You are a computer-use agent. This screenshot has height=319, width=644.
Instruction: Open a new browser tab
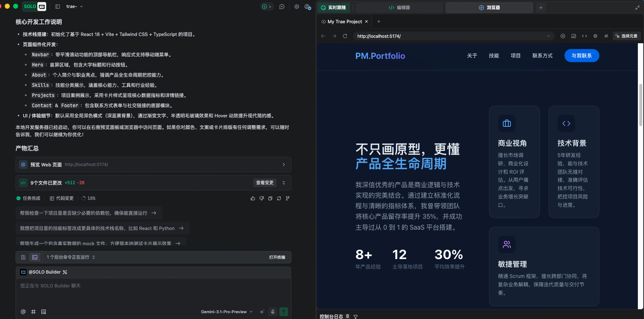point(379,22)
